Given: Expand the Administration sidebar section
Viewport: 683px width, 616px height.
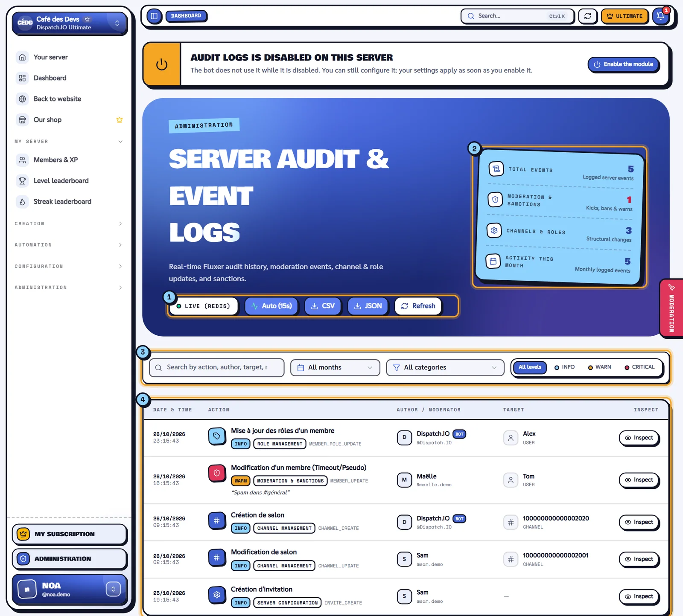Looking at the screenshot, I should coord(69,288).
